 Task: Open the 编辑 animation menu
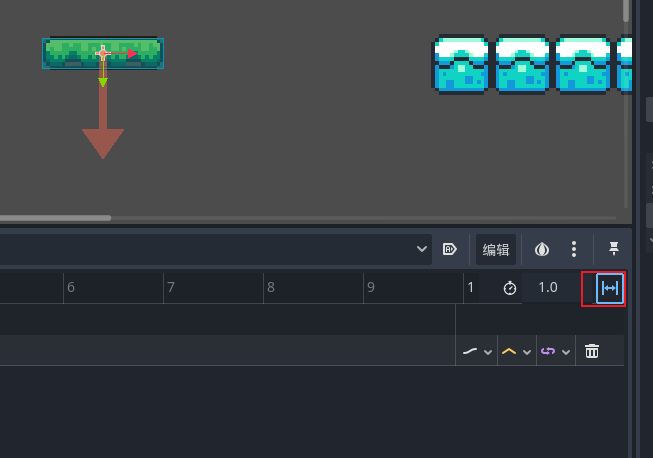pyautogui.click(x=496, y=249)
